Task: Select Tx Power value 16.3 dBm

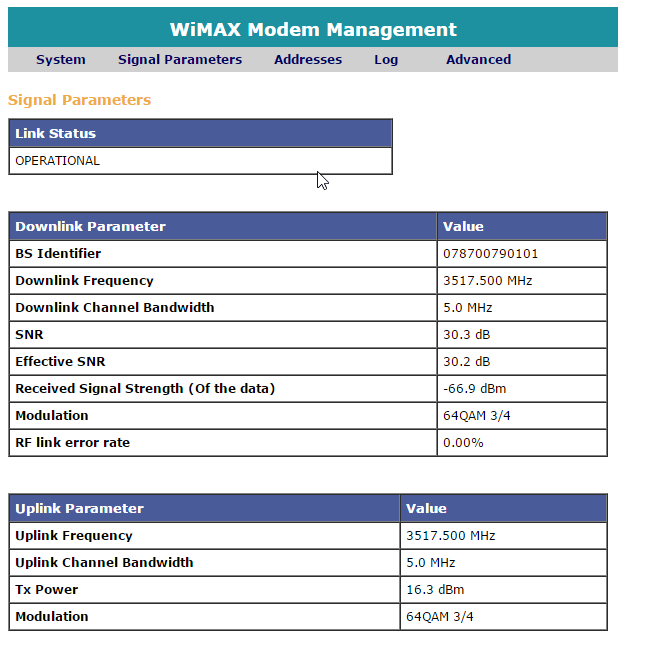Action: [x=435, y=590]
